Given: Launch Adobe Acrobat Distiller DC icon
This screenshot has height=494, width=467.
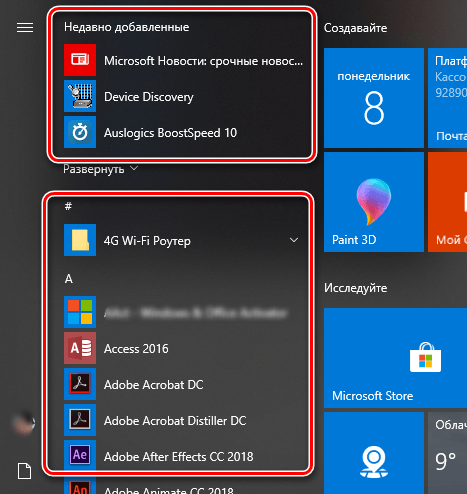Looking at the screenshot, I should 80,420.
